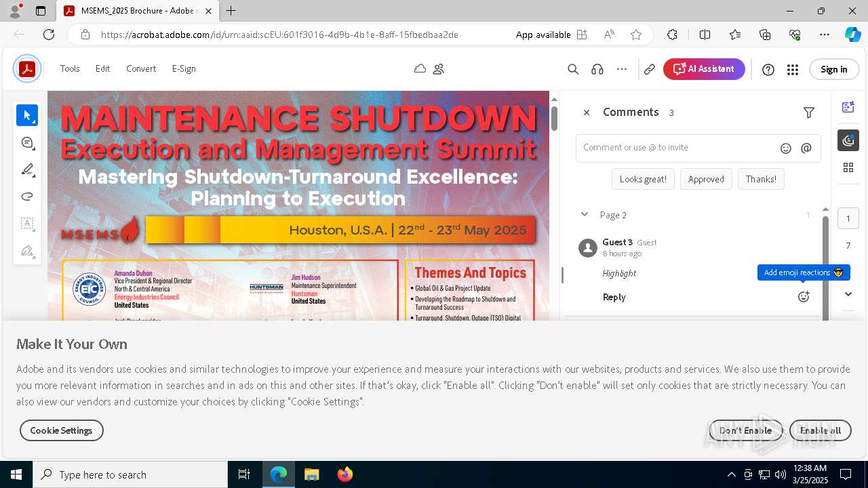The image size is (868, 488).
Task: Click the current page number box
Action: [848, 218]
